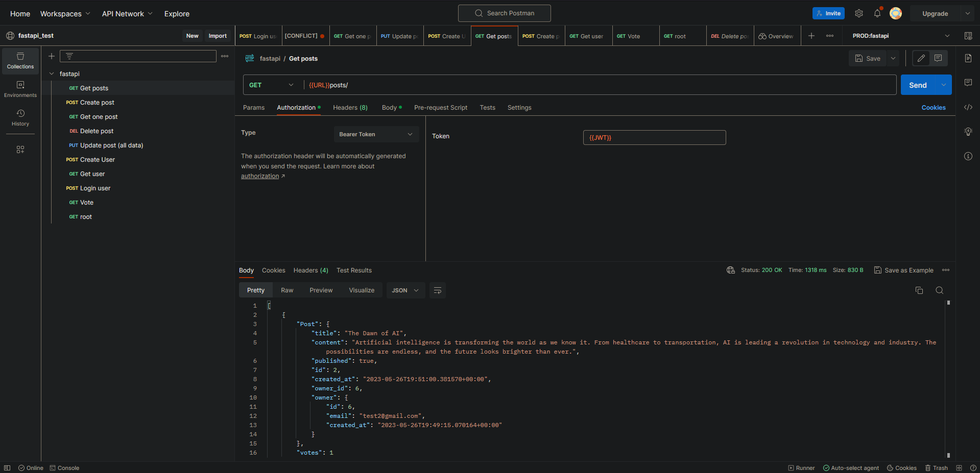
Task: Open a new request tab with plus icon
Action: tap(811, 36)
